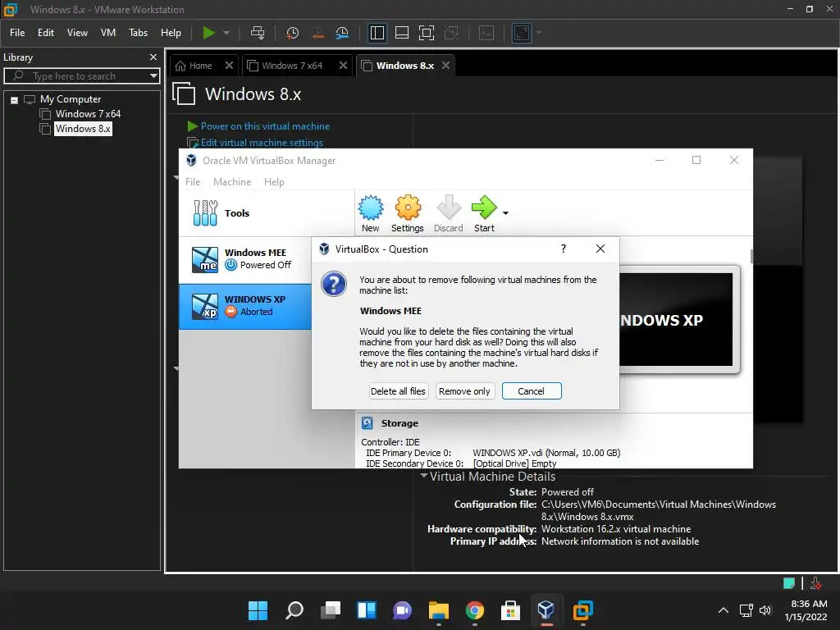
Task: Click the VirtualBox details pane scrollbar
Action: coord(751,256)
